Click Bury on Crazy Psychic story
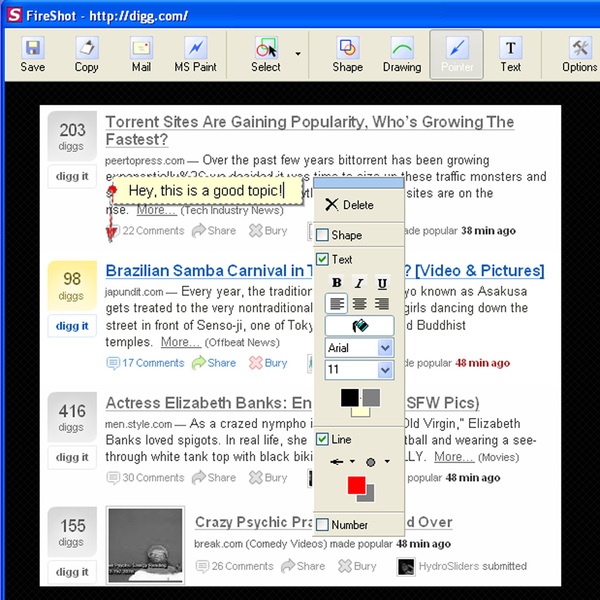 point(357,566)
